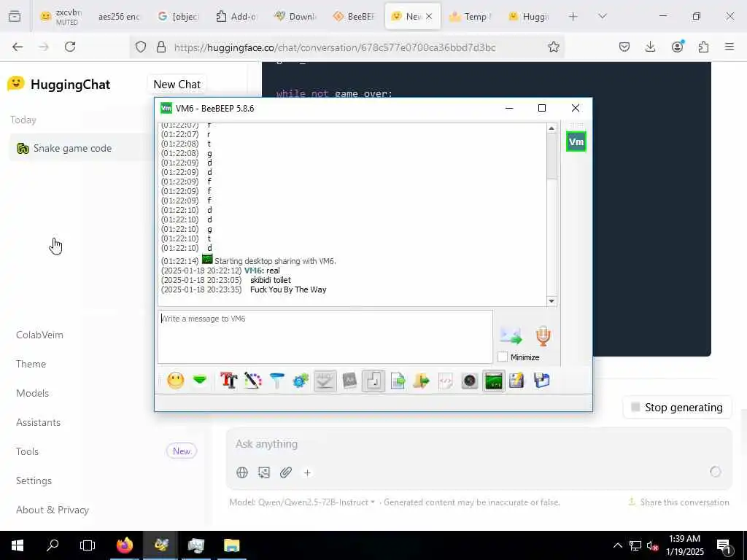This screenshot has width=747, height=560.
Task: Click the green down-arrow icon in BeeBEEP toolbar
Action: point(200,381)
